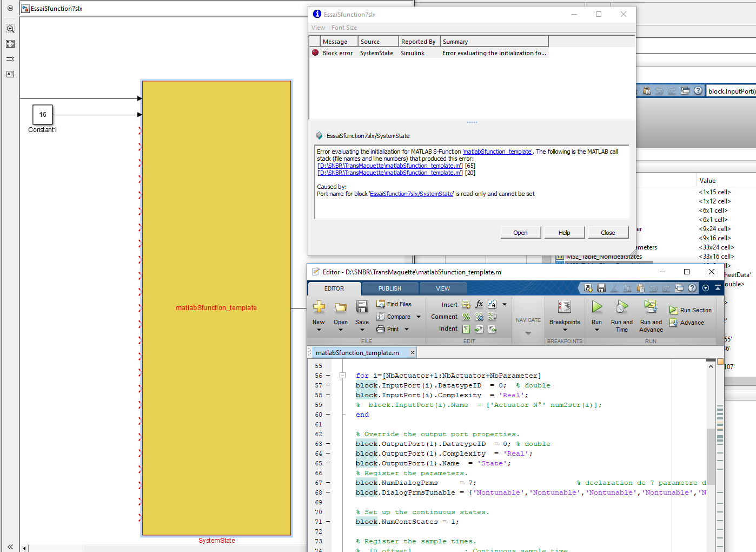This screenshot has height=552, width=756.
Task: Click the decrease indent icon
Action: pos(492,329)
